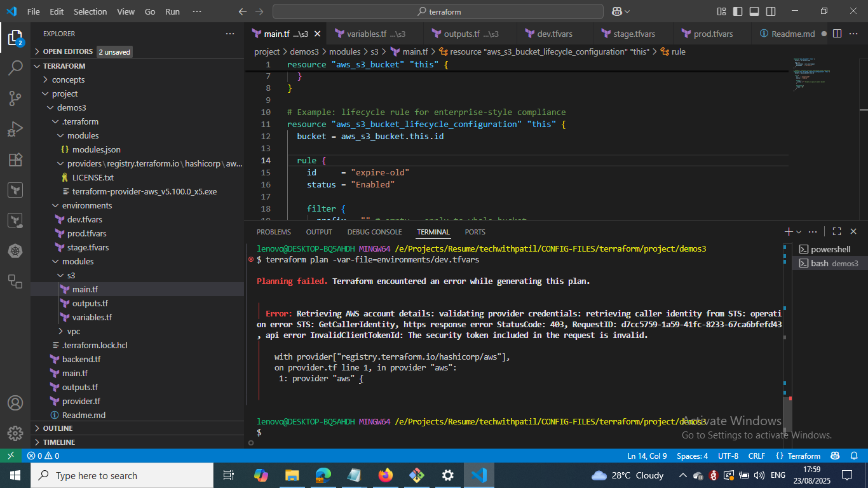Toggle the primary side bar layout button

tap(738, 11)
